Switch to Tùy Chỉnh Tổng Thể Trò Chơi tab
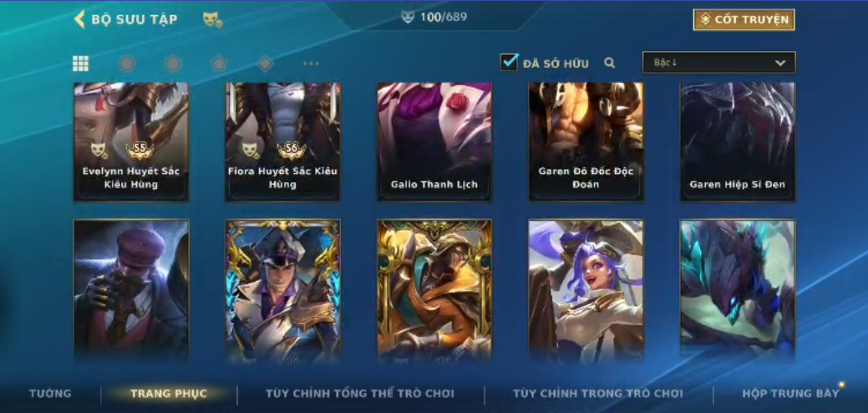This screenshot has height=413, width=868. [x=360, y=394]
